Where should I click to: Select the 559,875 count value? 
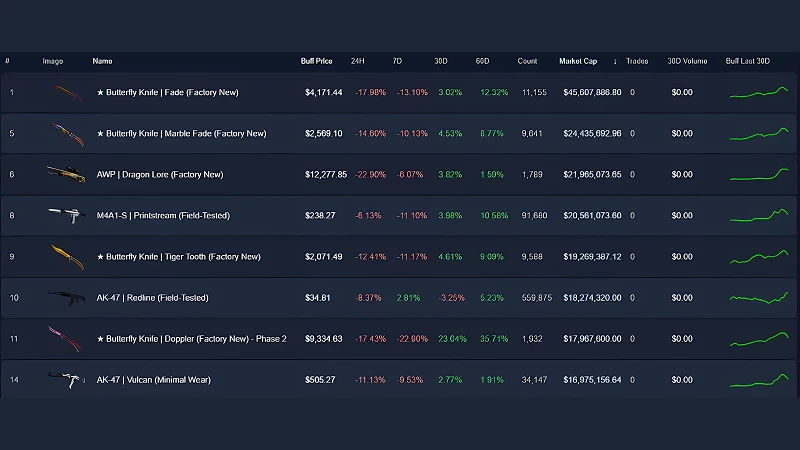[x=537, y=298]
